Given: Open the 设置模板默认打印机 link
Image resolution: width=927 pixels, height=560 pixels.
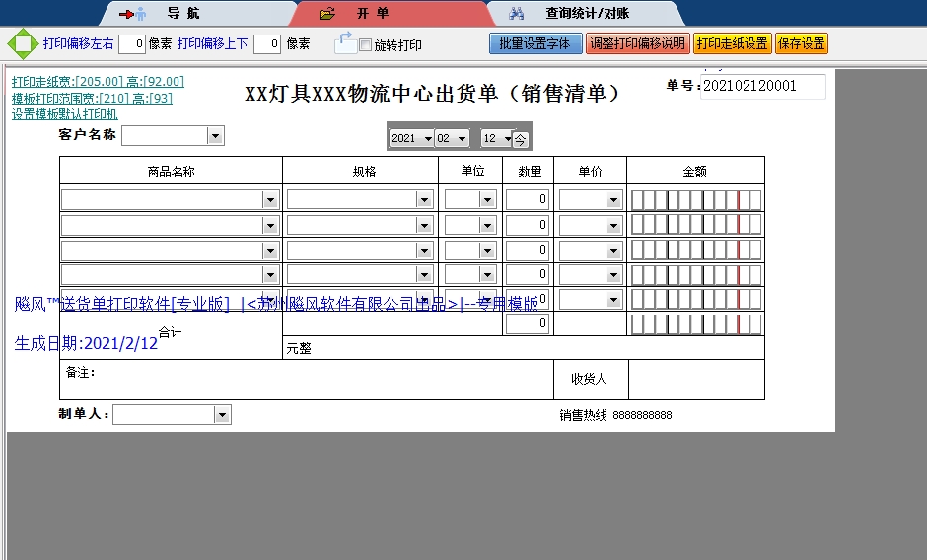Looking at the screenshot, I should point(64,114).
